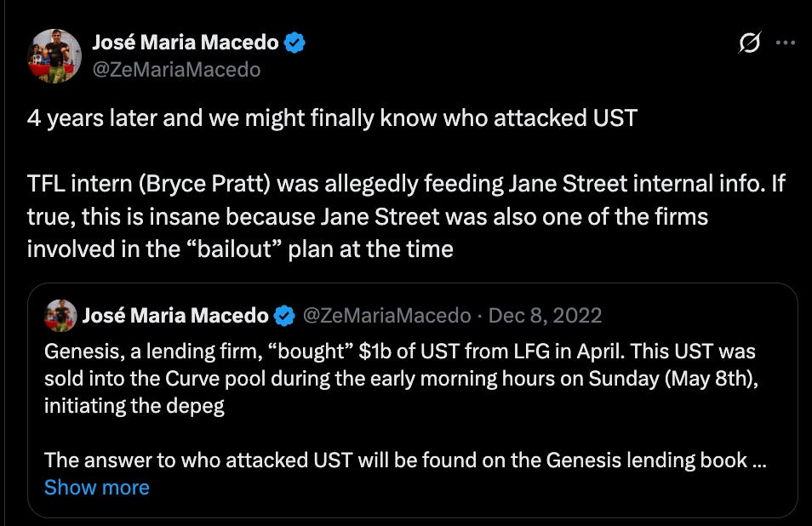This screenshot has height=526, width=812.
Task: Expand the quoted post with Show more
Action: click(x=97, y=487)
